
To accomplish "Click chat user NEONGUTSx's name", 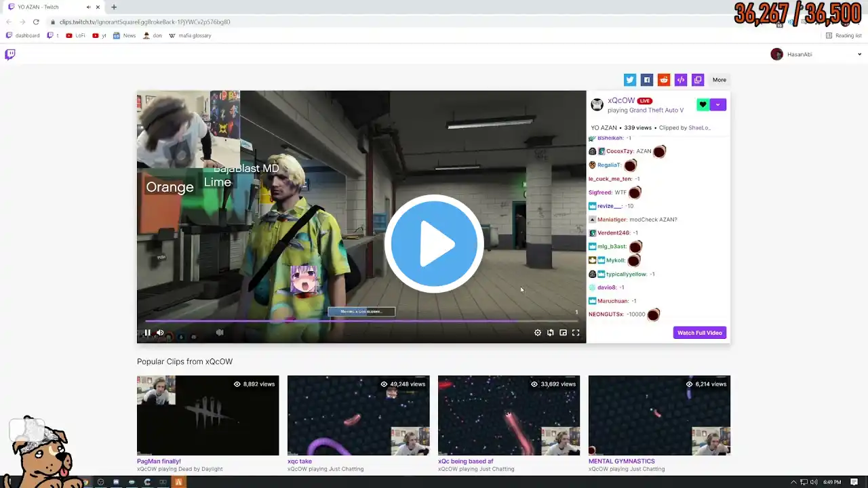I will pyautogui.click(x=606, y=314).
